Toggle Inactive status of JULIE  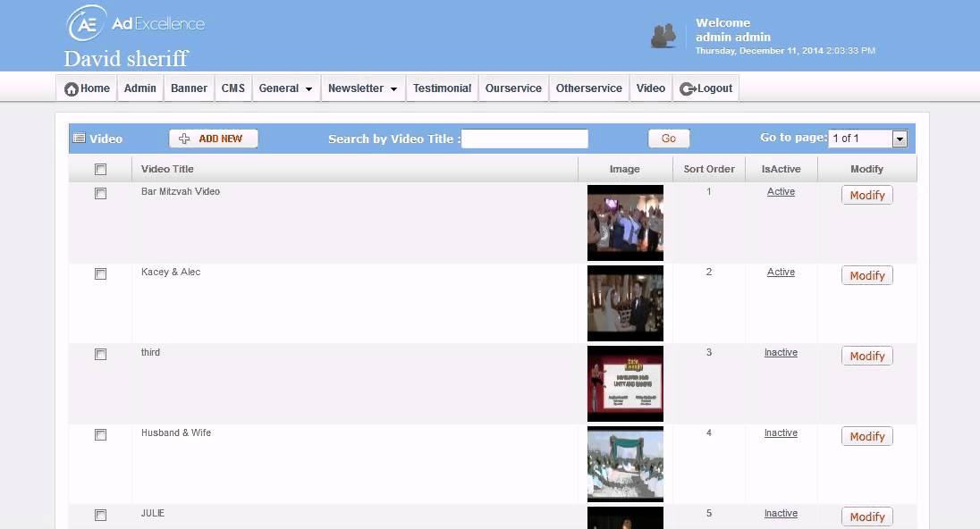coord(781,514)
